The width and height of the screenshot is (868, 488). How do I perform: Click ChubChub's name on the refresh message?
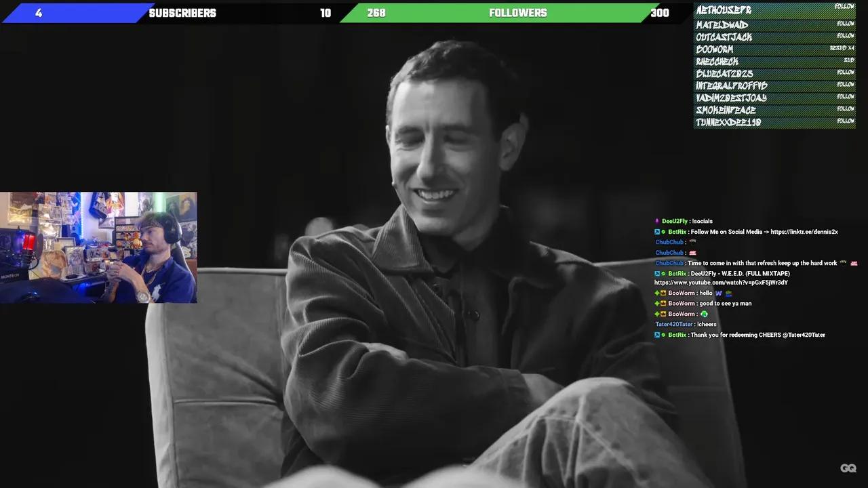669,263
